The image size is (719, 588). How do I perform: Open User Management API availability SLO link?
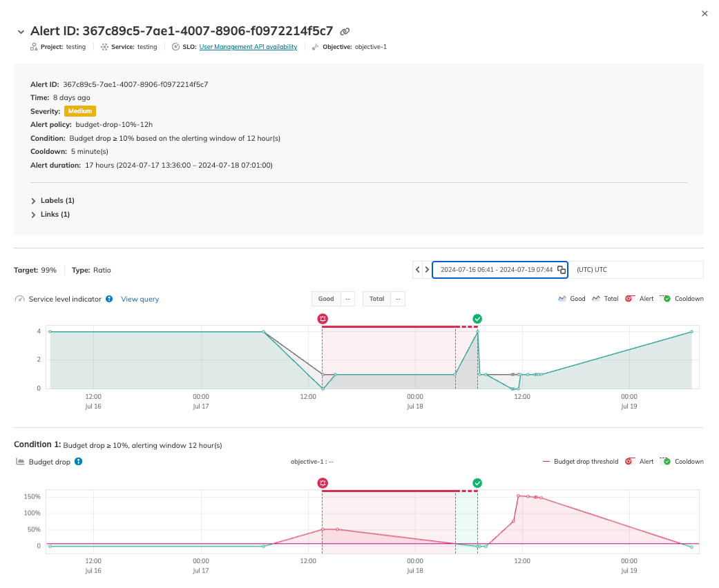click(248, 47)
